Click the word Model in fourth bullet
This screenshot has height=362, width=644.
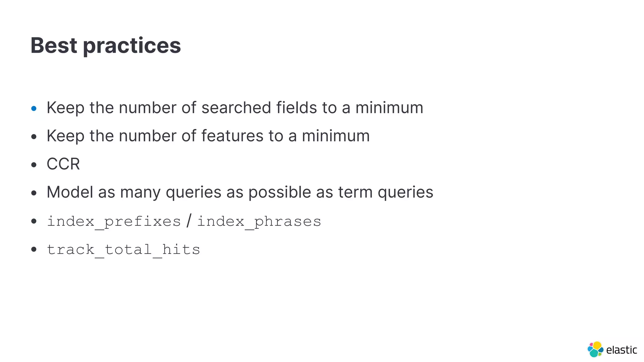coord(70,192)
